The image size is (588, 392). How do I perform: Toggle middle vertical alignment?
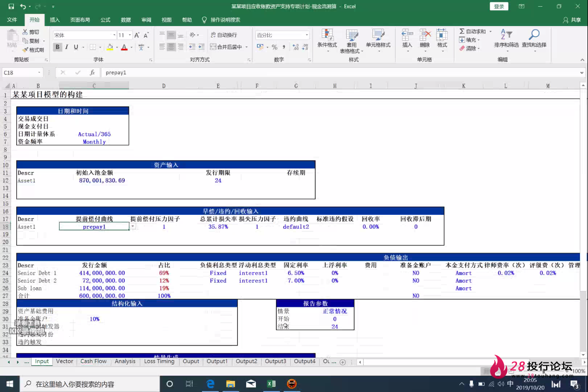point(171,35)
